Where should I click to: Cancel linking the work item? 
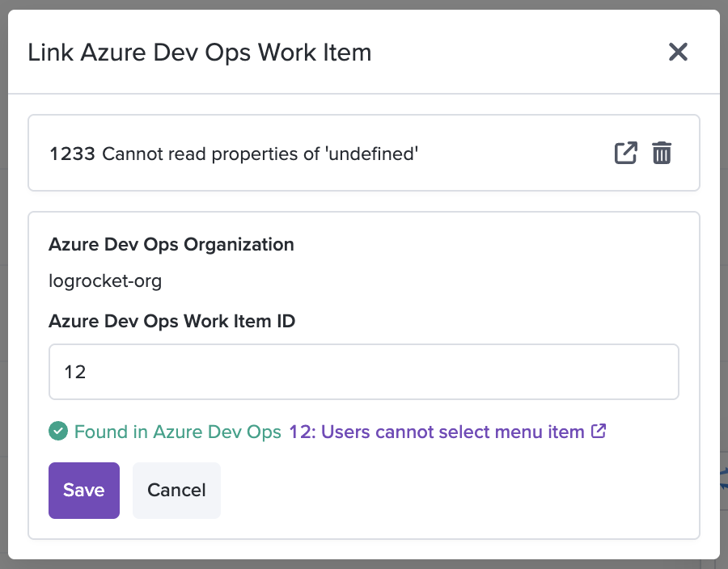pos(176,490)
